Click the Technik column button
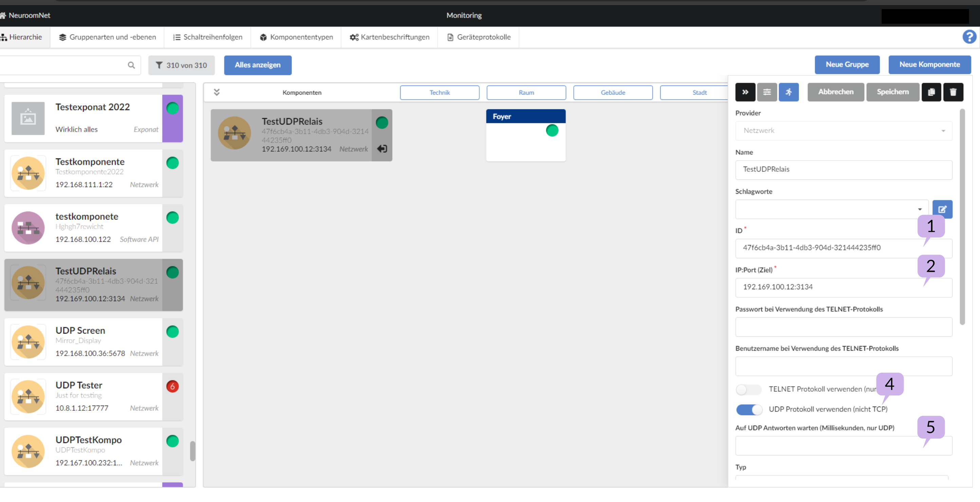Screen dimensions: 980x502 tap(439, 92)
